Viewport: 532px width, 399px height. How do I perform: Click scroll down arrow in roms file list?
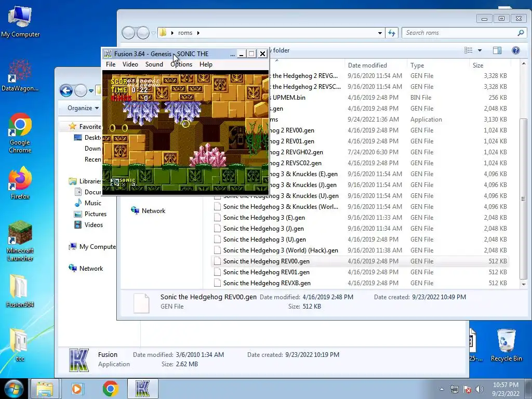click(523, 284)
